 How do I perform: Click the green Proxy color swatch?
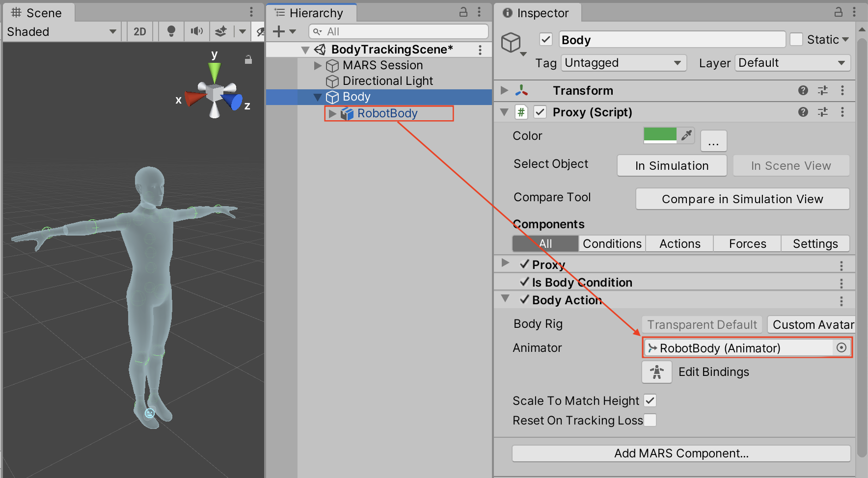pyautogui.click(x=660, y=135)
